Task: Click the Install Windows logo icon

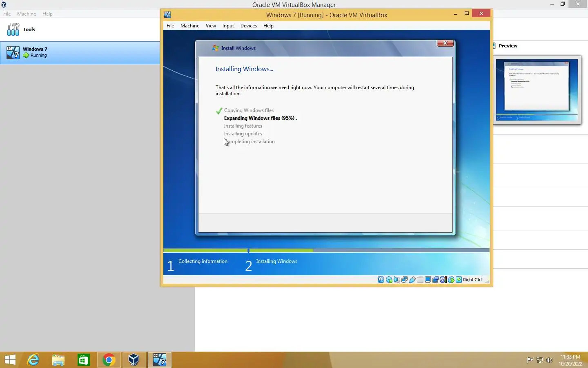Action: pyautogui.click(x=216, y=48)
